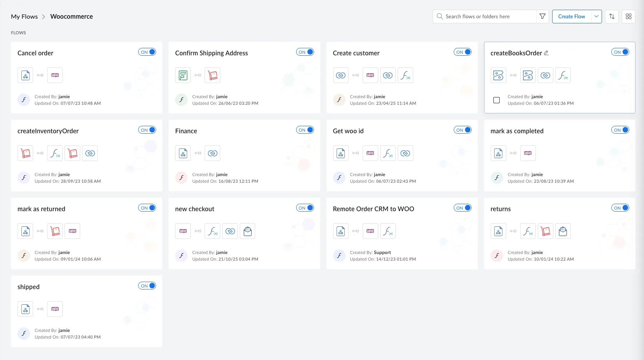Open the filter funnel beside the search bar
Viewport: 644px width, 360px height.
(542, 16)
